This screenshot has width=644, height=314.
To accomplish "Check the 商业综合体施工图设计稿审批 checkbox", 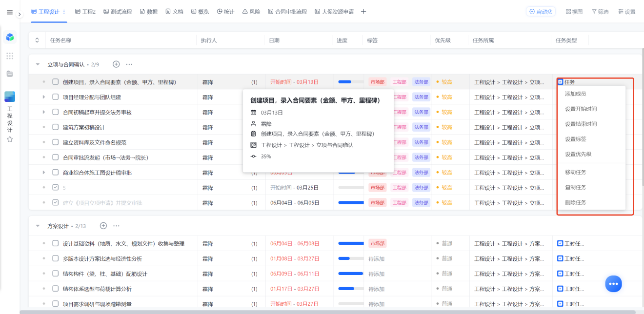I will tap(56, 173).
